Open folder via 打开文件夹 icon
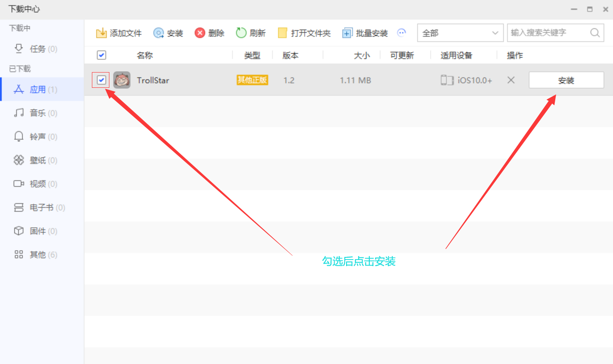Screen dimensions: 613x364 283,33
